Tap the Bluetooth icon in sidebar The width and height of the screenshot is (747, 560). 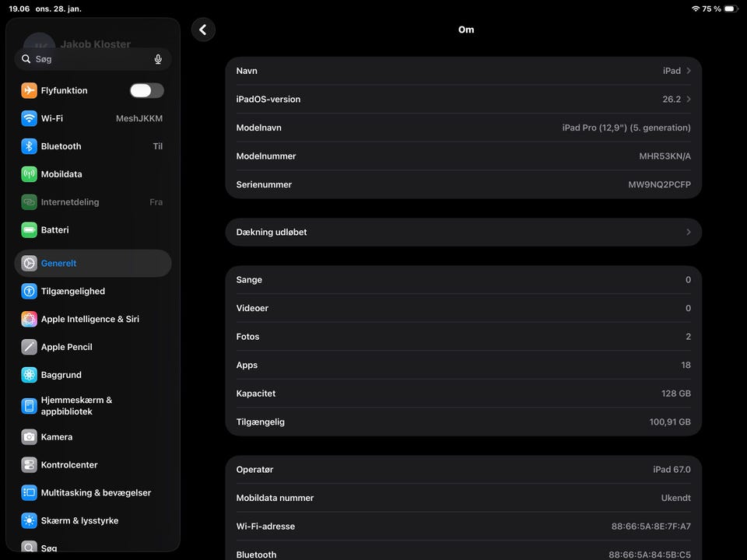29,146
